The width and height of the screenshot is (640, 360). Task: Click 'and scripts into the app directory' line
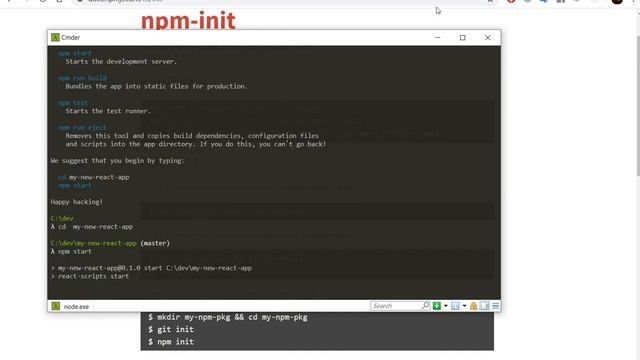196,144
